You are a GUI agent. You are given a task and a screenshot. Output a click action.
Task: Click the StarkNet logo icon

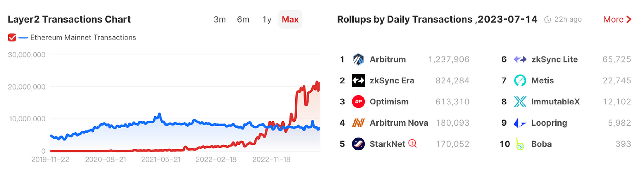pos(358,144)
